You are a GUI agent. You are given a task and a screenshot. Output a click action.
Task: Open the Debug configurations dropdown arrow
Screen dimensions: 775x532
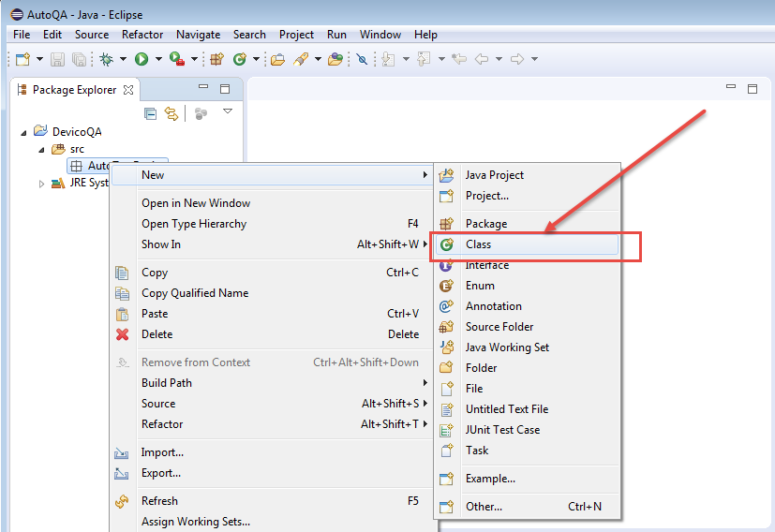click(123, 59)
